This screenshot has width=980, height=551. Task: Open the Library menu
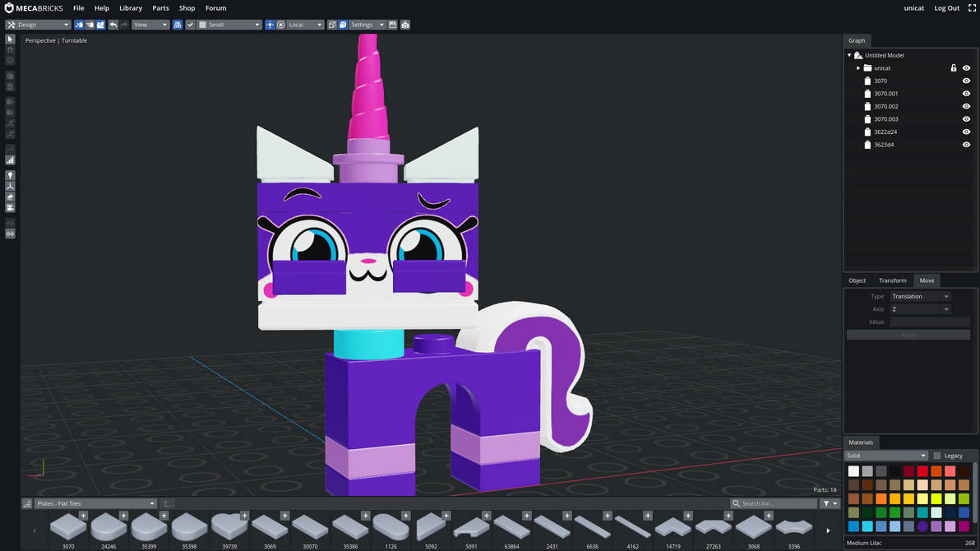pyautogui.click(x=131, y=8)
